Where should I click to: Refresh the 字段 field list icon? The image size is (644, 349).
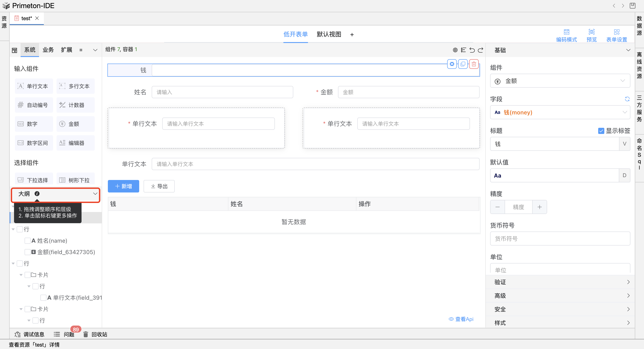point(627,99)
